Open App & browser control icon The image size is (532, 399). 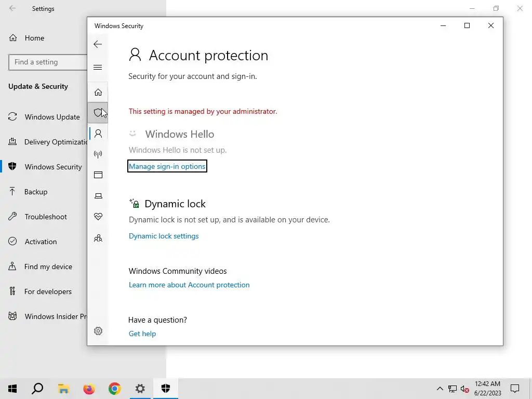tap(98, 175)
